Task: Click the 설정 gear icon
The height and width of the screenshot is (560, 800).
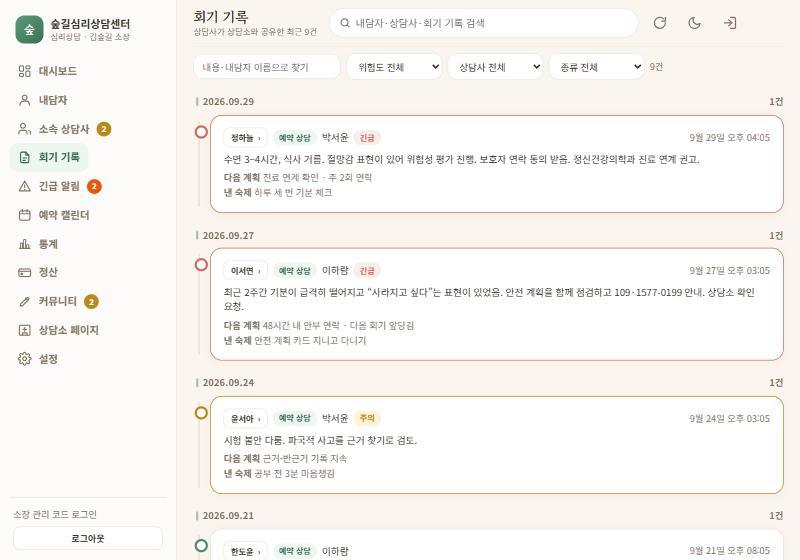Action: point(24,359)
